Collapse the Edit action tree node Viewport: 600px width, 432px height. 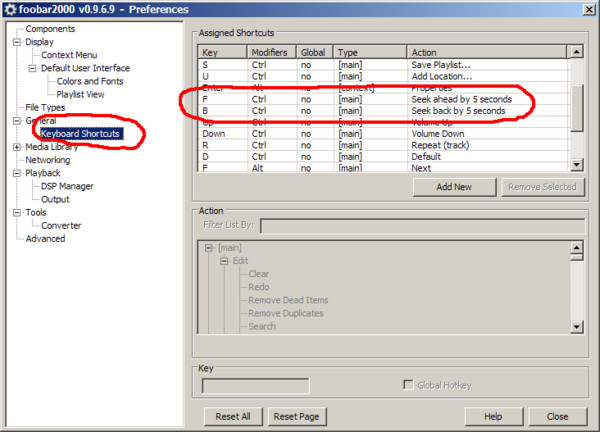tap(224, 261)
